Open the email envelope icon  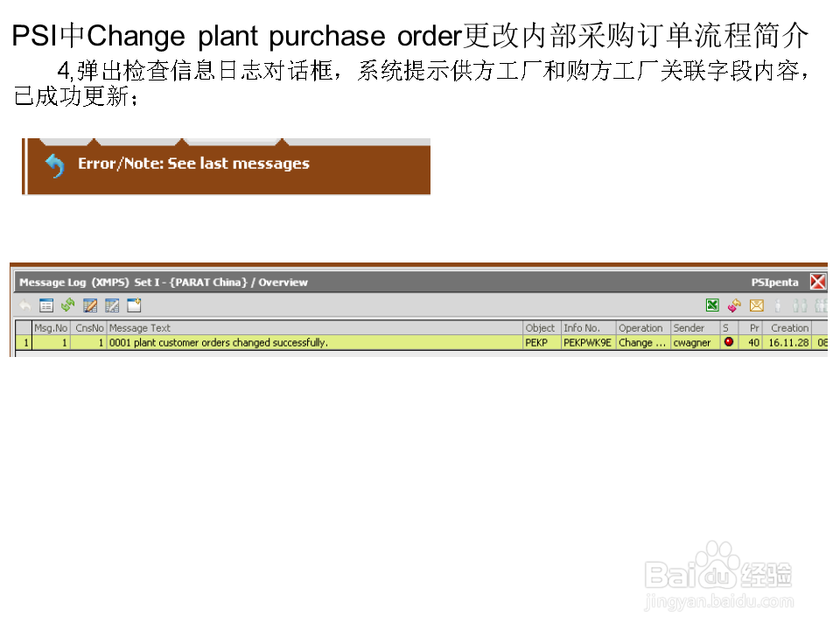click(x=756, y=305)
